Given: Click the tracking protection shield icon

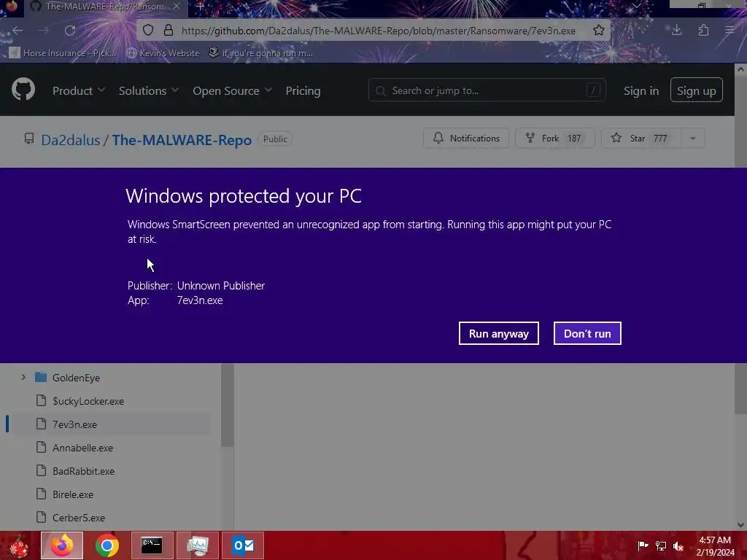Looking at the screenshot, I should 148,31.
